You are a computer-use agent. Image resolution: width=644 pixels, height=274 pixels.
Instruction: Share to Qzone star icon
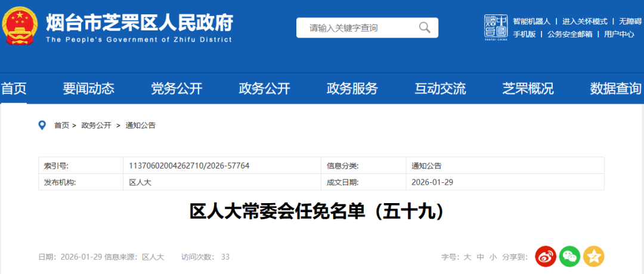[x=594, y=256]
